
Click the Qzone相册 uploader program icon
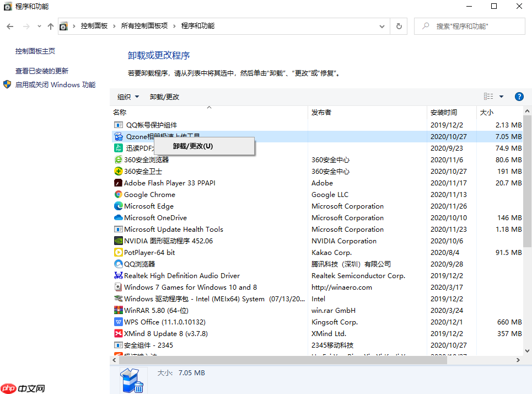pos(118,136)
